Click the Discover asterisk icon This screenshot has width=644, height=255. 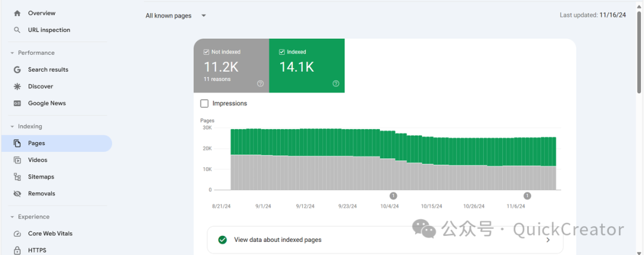coord(17,87)
